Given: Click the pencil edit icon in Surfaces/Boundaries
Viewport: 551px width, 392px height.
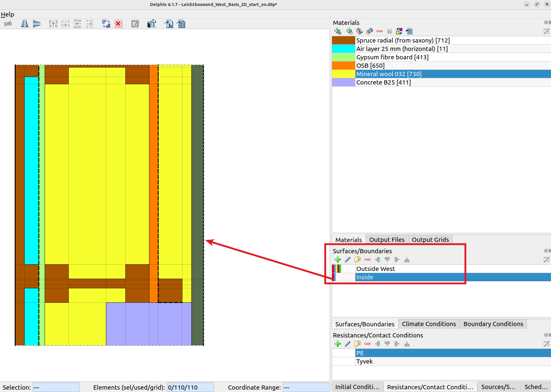Looking at the screenshot, I should (x=348, y=260).
